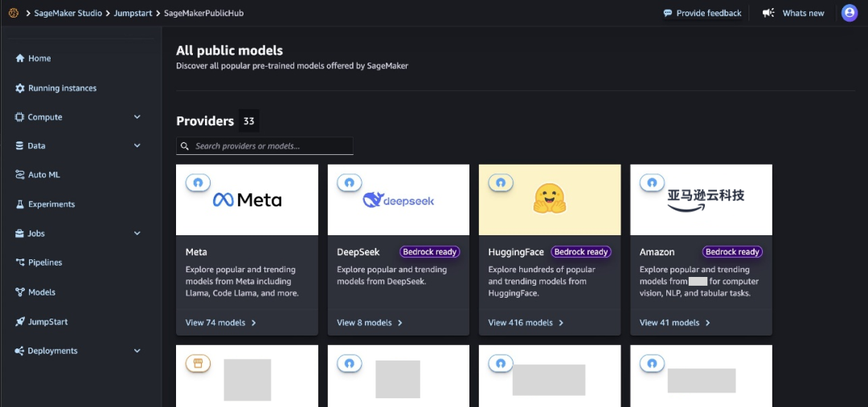Click the hub badge on HuggingFace card
Screen dimensions: 868x407
501,182
